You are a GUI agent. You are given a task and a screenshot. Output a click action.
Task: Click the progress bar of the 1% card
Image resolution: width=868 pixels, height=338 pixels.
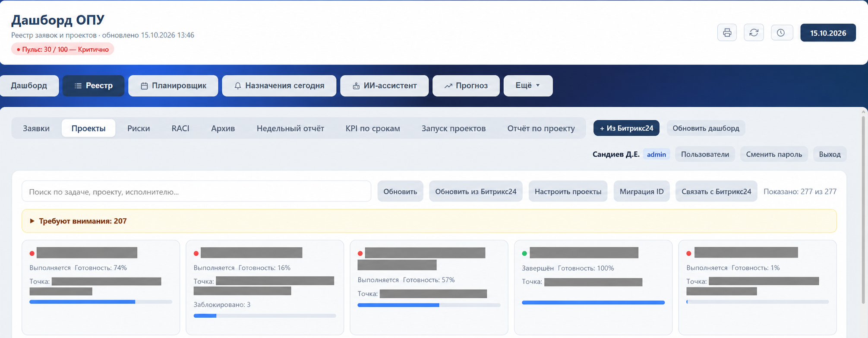point(758,302)
